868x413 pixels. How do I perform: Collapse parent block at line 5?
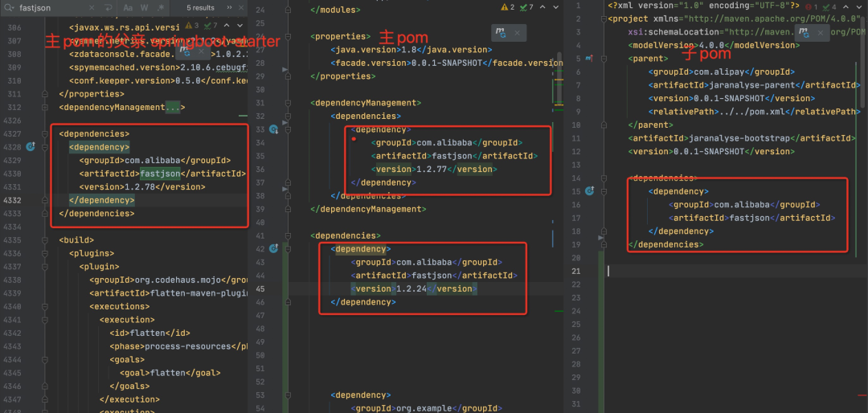(604, 58)
